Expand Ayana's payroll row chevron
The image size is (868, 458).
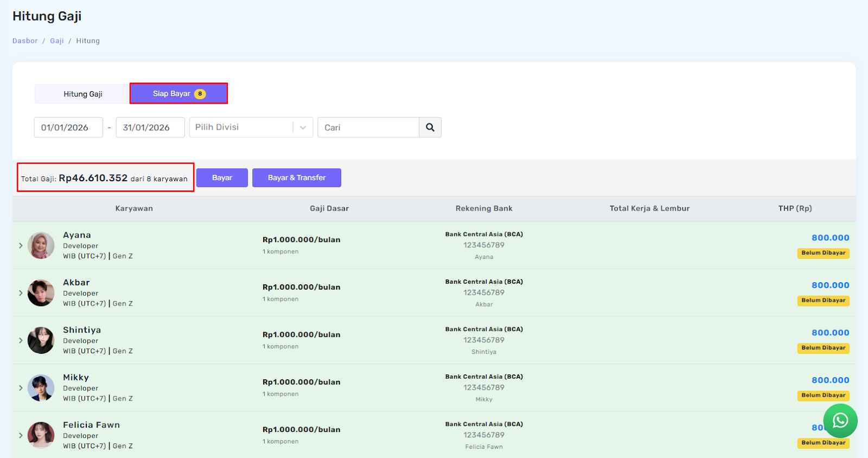[x=21, y=246]
